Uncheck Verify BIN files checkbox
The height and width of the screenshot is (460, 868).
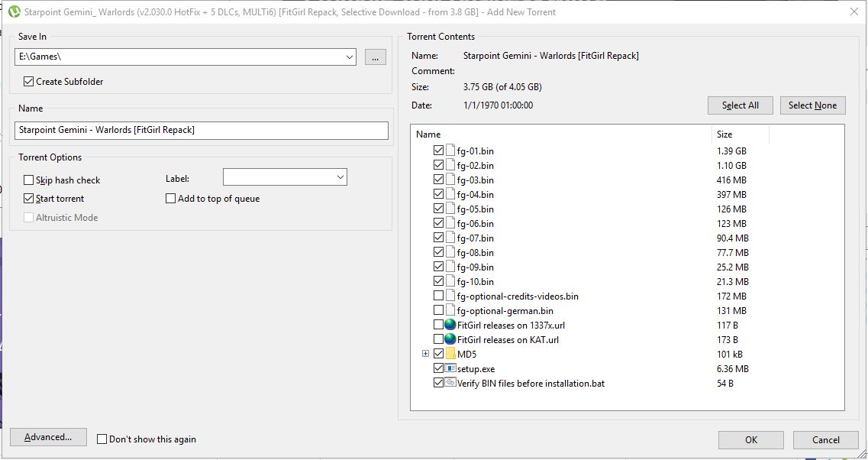[x=438, y=382]
